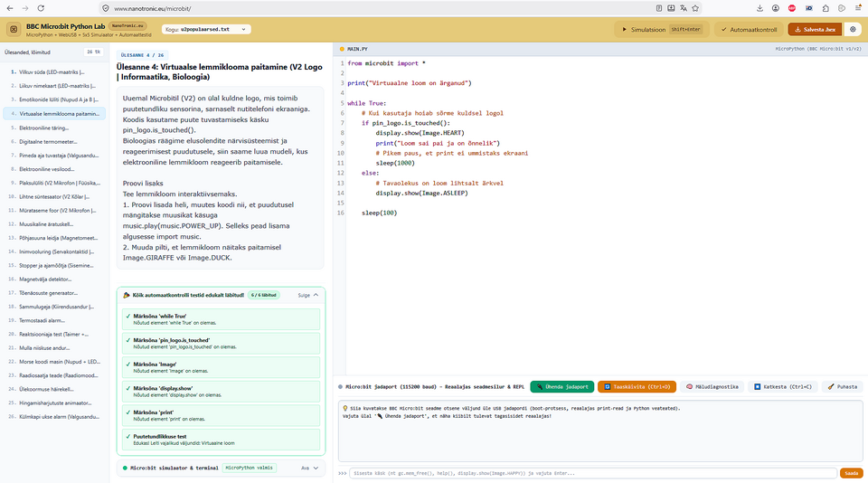This screenshot has height=483, width=868.
Task: Click the Puhasta button
Action: [842, 386]
